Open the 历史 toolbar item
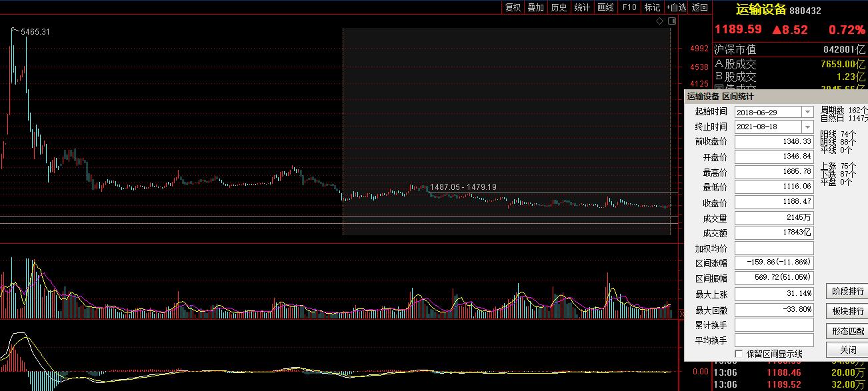This screenshot has width=868, height=391. (x=559, y=7)
